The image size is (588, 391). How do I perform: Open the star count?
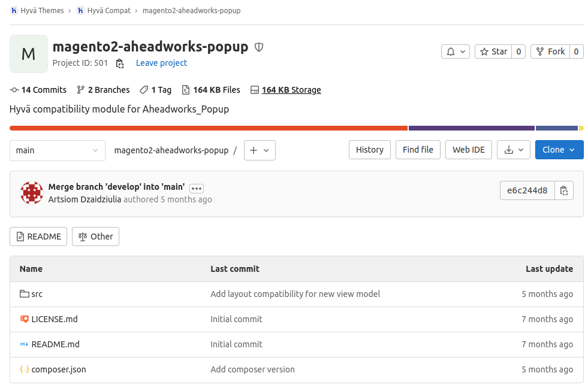click(x=518, y=51)
